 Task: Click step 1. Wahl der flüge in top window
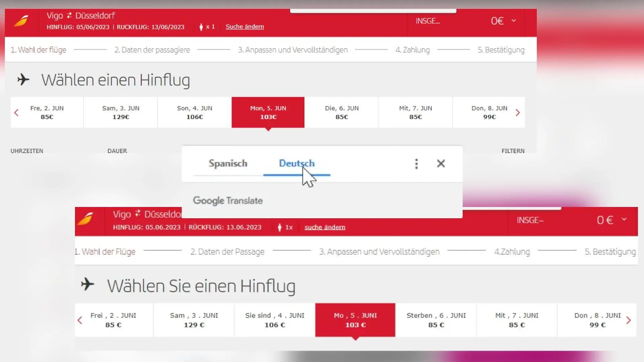point(38,50)
